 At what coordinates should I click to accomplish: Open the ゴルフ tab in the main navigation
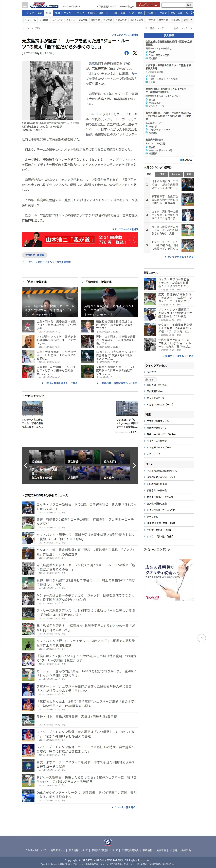80,13
